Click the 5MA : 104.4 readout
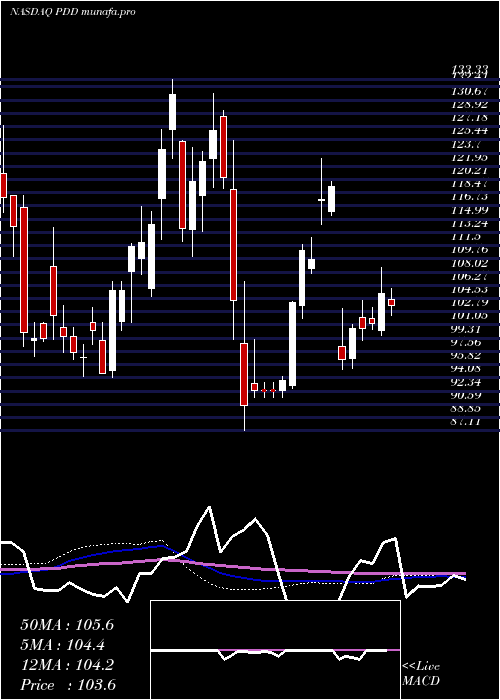 coord(63,645)
